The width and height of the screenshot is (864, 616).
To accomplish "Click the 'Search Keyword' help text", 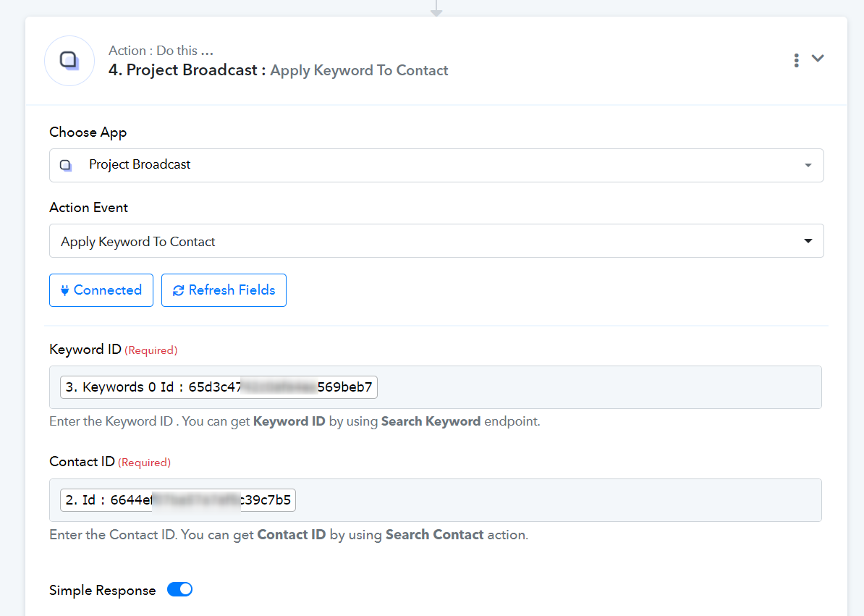I will tap(431, 421).
